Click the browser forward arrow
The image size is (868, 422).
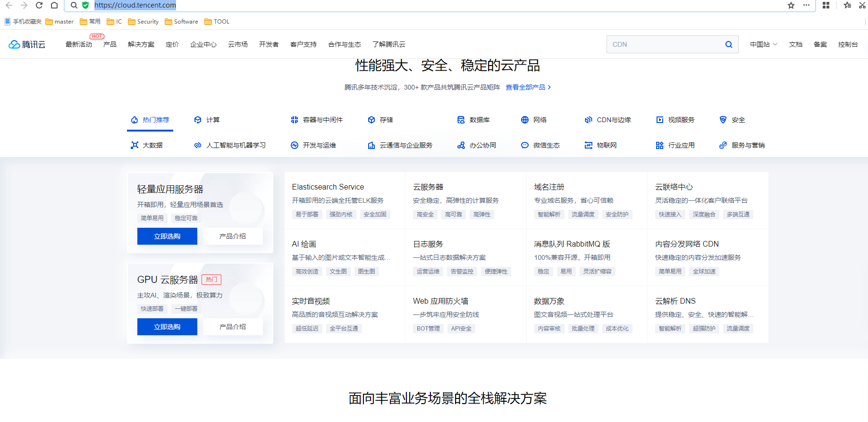(24, 5)
